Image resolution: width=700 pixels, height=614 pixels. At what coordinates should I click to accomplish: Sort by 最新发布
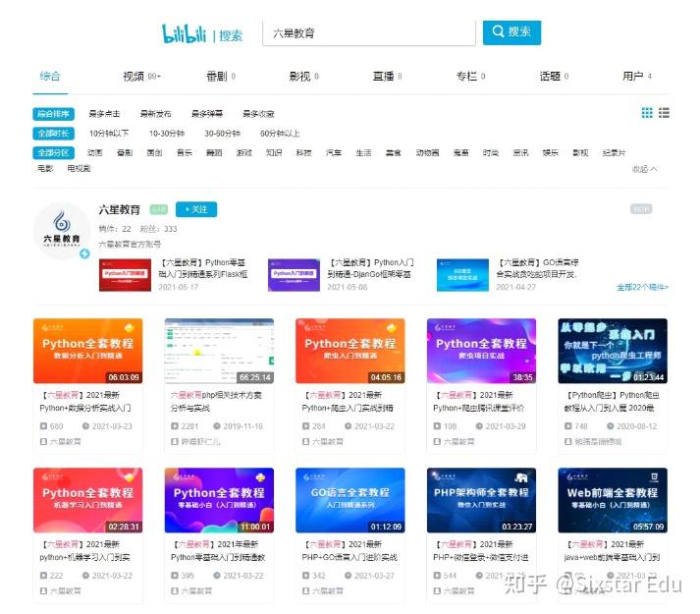[155, 114]
